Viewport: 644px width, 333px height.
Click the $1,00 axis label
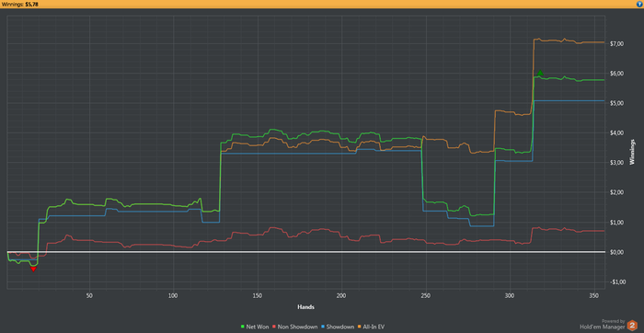[618, 223]
